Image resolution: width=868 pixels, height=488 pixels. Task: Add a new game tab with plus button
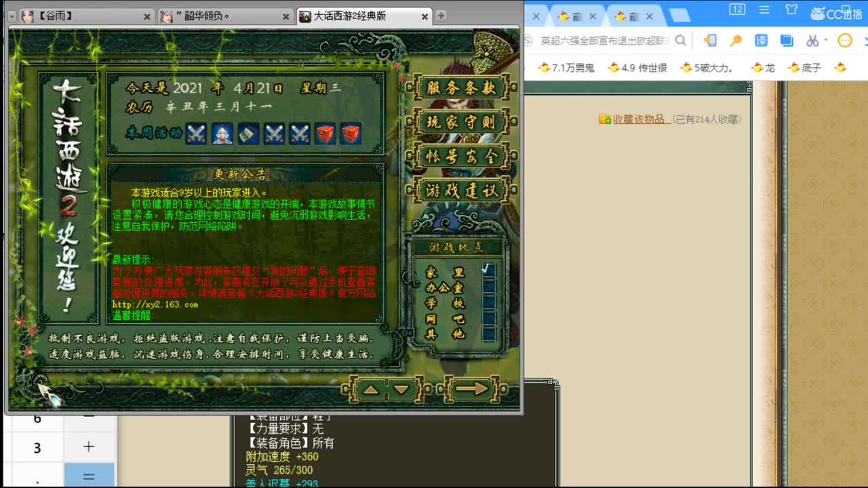tap(441, 16)
